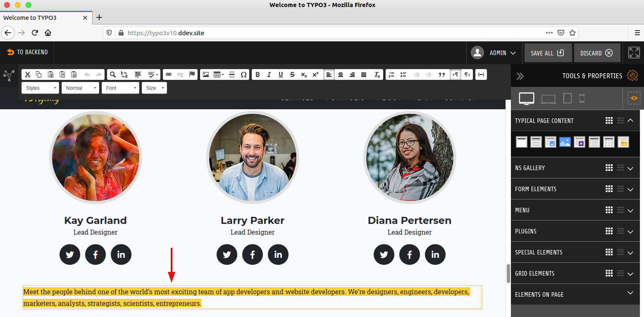The image size is (644, 317).
Task: Click the Insert Image icon in the toolbar
Action: (x=205, y=74)
